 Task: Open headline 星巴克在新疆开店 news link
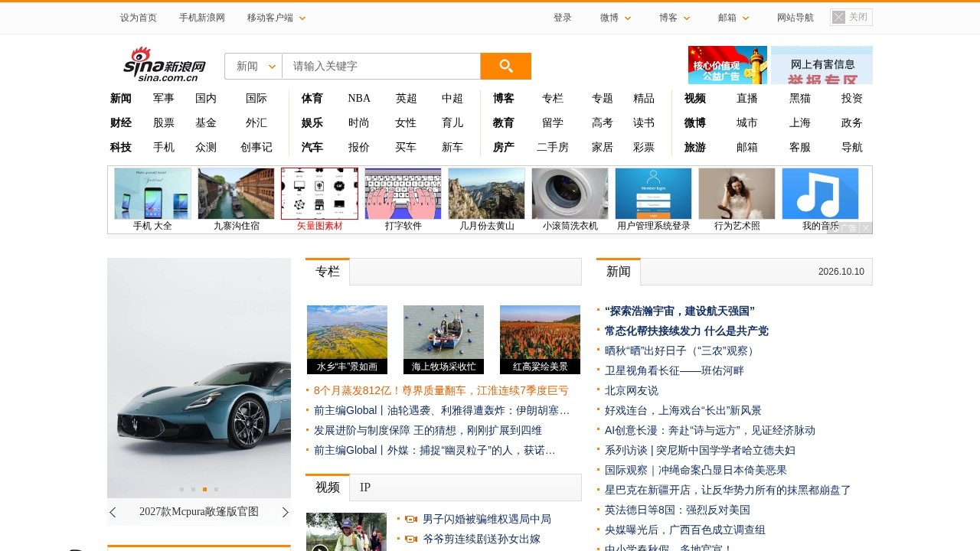coord(728,490)
